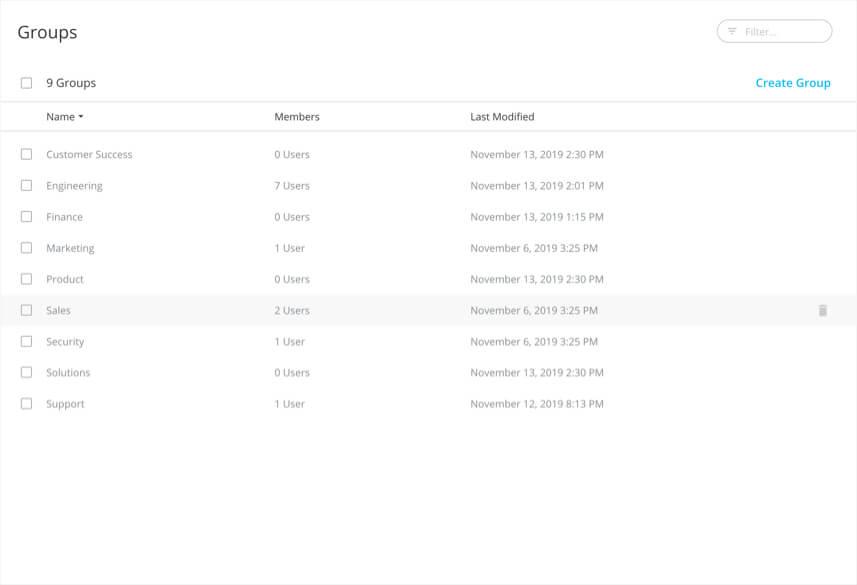Image resolution: width=857 pixels, height=585 pixels.
Task: Toggle the Name column sort arrow
Action: tap(81, 116)
